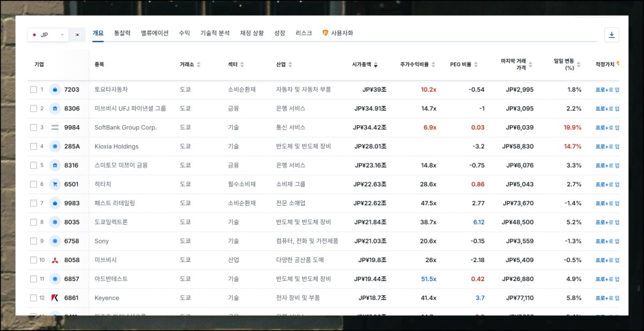This screenshot has height=331, width=644.
Task: Click the 적정가치 column header
Action: click(606, 64)
